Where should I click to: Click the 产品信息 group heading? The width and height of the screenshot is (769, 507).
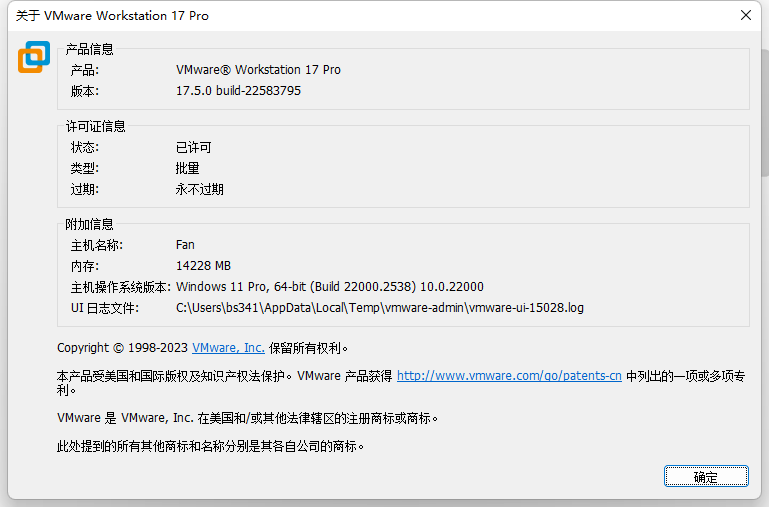89,49
